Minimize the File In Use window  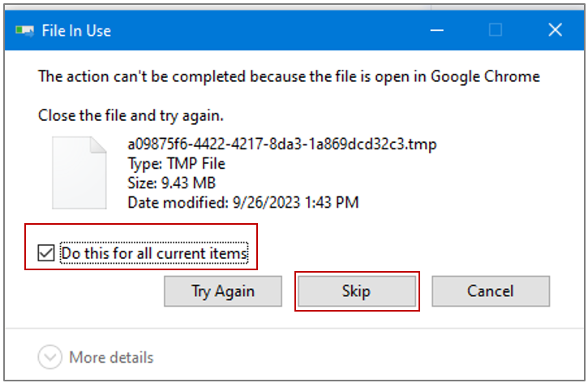click(437, 30)
